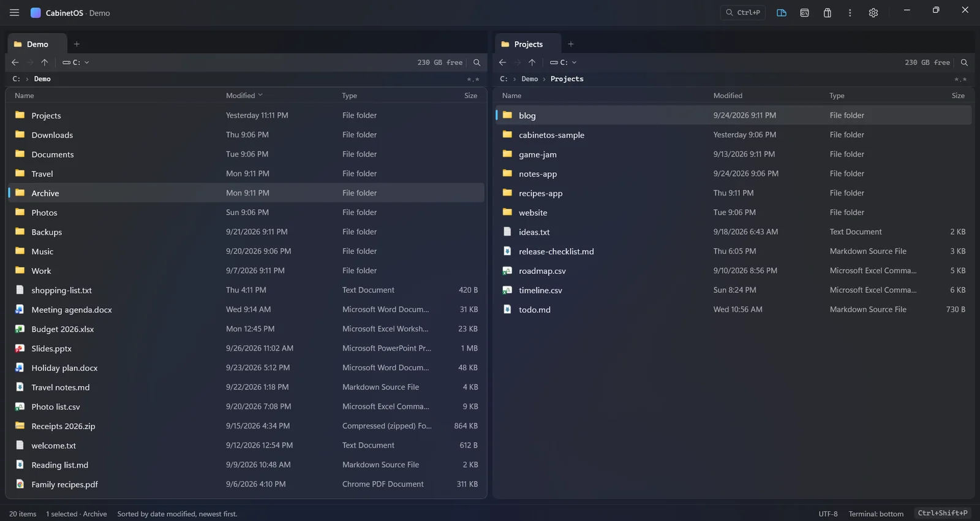Select the Downloads folder icon
Viewport: 980px width, 521px height.
[20, 135]
